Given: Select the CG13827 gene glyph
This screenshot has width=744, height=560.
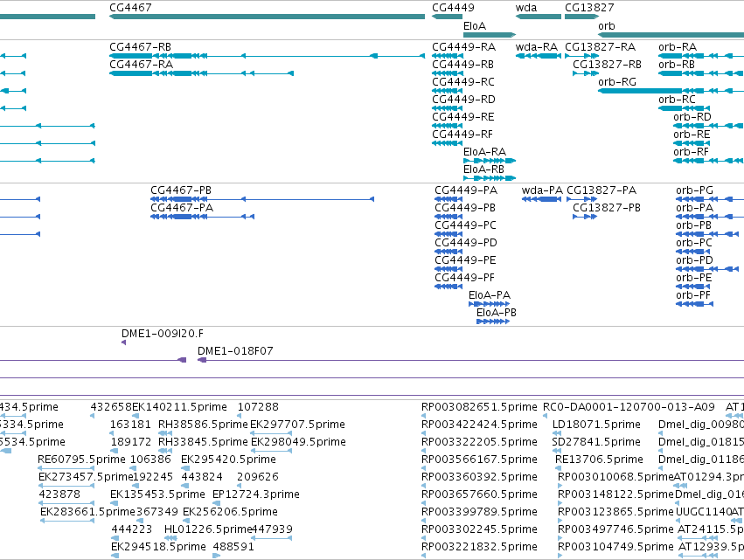Looking at the screenshot, I should click(581, 17).
